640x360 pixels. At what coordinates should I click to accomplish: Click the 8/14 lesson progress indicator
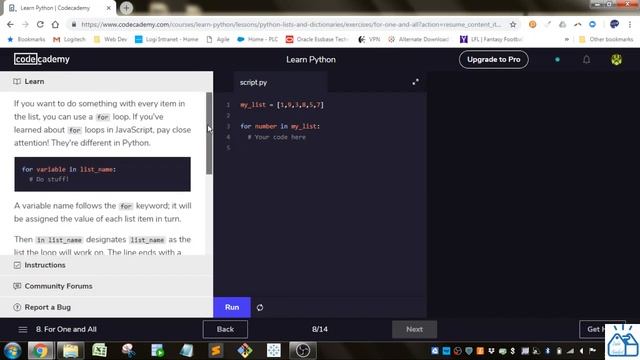click(320, 329)
